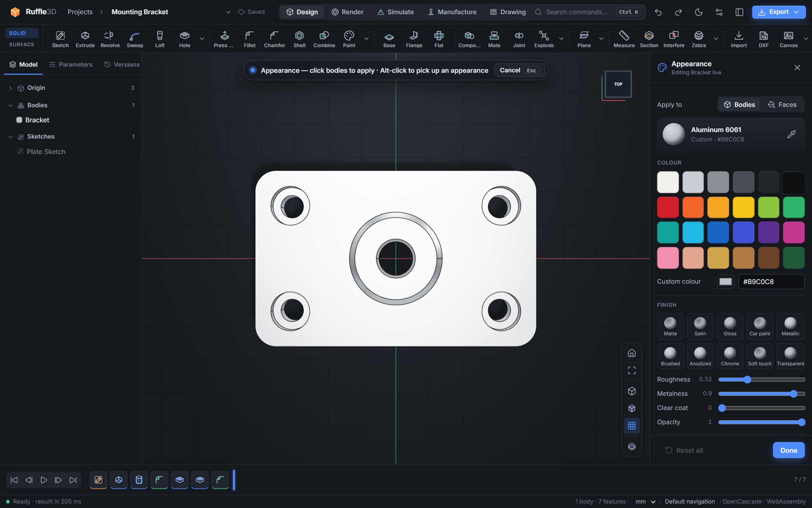
Task: Toggle the viewport grid display
Action: tap(632, 426)
